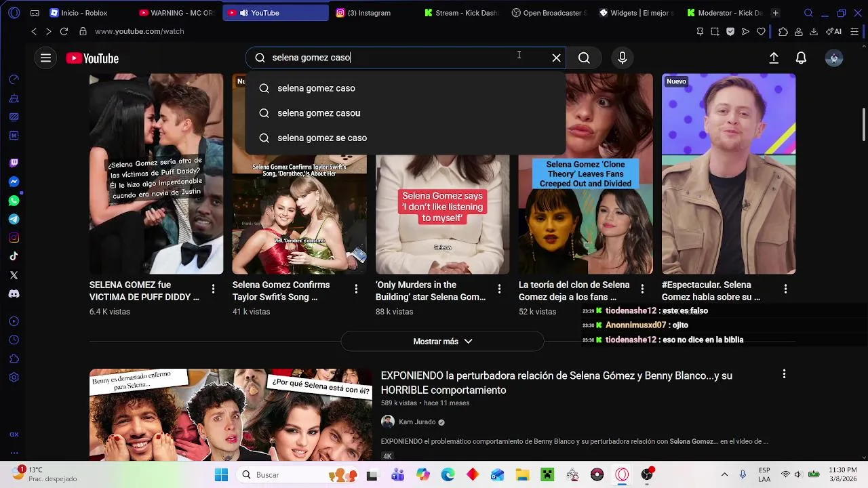
Task: Open Minecraft from the taskbar
Action: (x=547, y=475)
